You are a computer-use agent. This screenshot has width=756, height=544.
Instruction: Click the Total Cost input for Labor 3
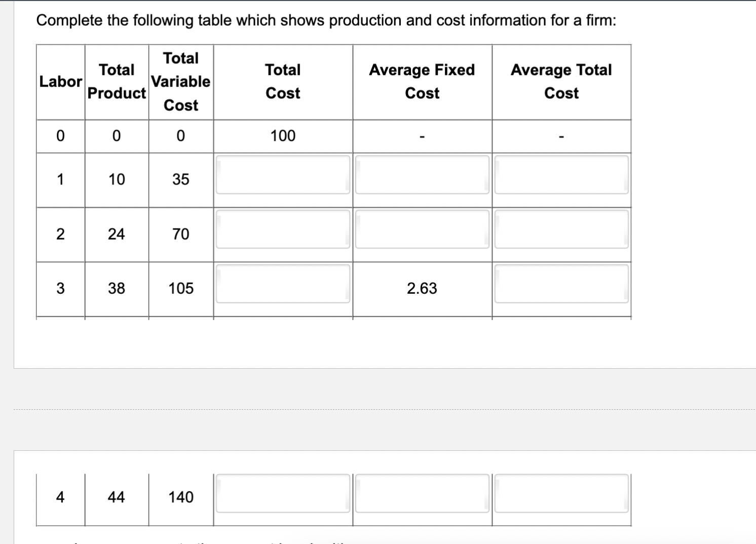(x=283, y=284)
